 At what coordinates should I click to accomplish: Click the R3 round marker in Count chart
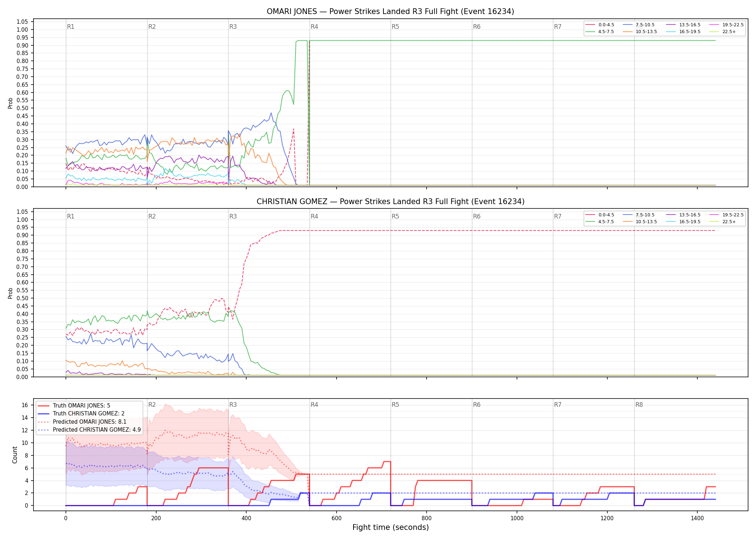(x=233, y=405)
